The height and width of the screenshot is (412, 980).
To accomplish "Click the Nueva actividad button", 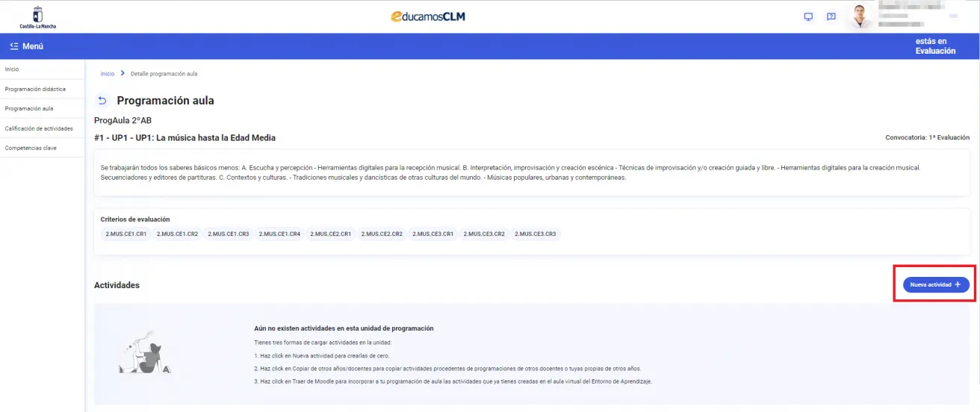I will 936,284.
